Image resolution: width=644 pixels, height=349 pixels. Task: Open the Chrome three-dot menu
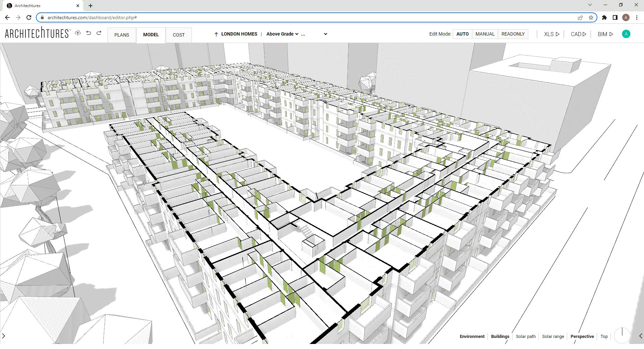637,17
